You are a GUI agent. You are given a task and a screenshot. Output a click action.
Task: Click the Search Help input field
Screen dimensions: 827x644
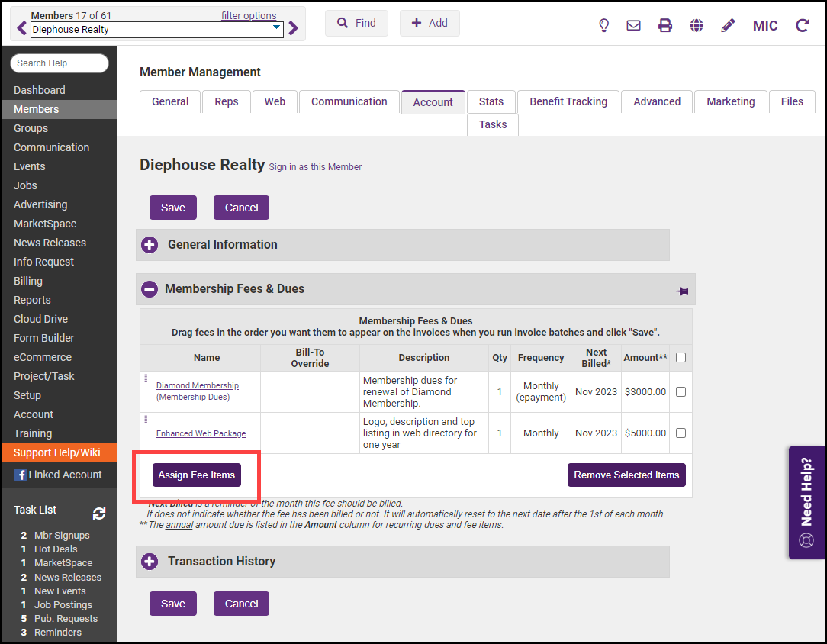[60, 63]
